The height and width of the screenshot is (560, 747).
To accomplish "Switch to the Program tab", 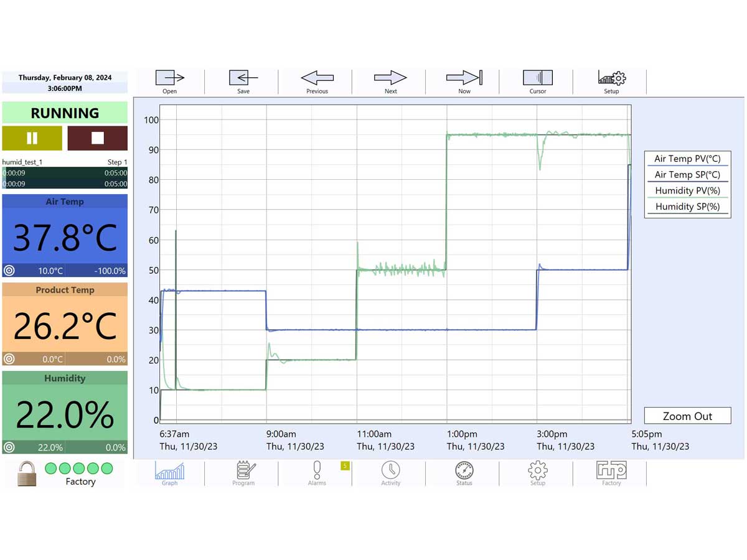I will point(243,473).
